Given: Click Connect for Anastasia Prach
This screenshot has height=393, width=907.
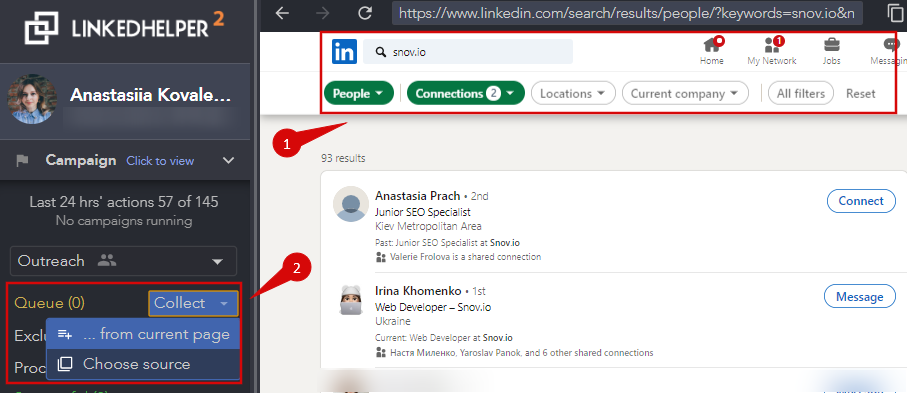Looking at the screenshot, I should (x=861, y=201).
